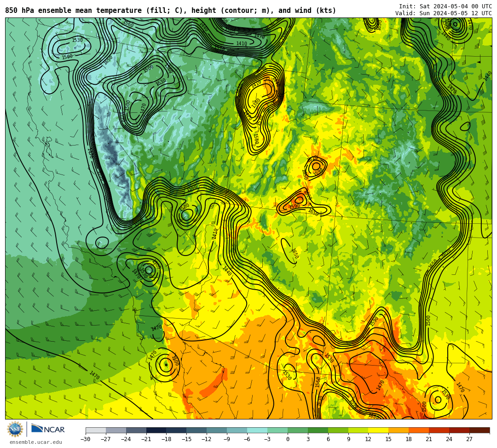Screen dimensions: 497x448
Task: Click the -15 colorbar tick label
Action: point(187,439)
